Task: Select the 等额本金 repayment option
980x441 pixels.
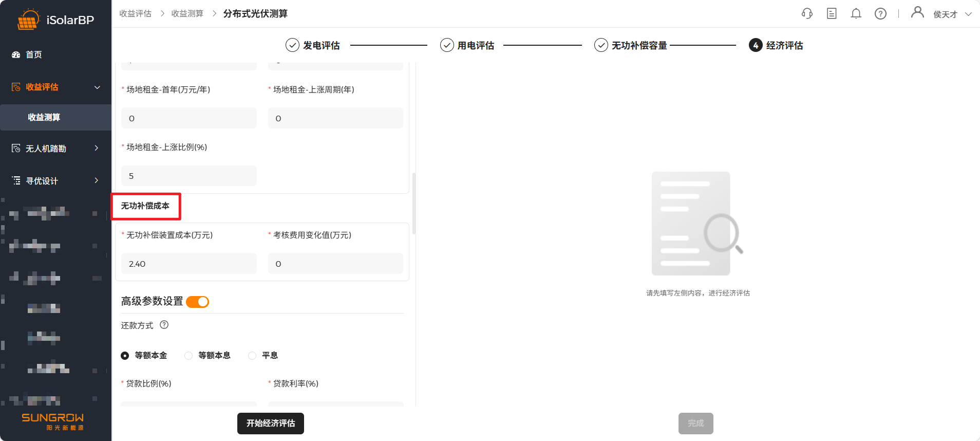Action: 125,356
